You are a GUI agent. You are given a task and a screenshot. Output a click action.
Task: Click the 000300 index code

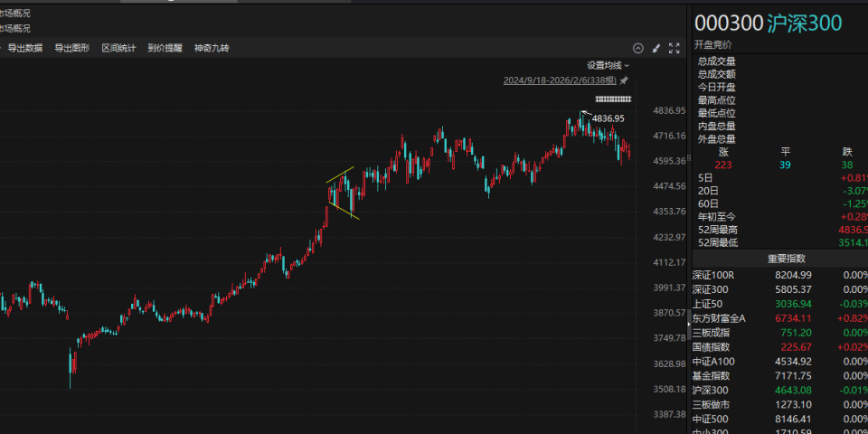point(729,24)
